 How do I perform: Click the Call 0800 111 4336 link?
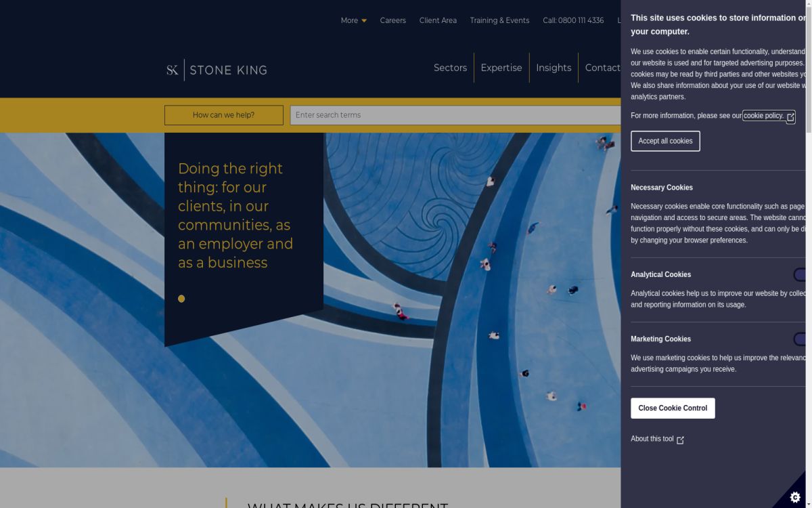click(x=573, y=20)
